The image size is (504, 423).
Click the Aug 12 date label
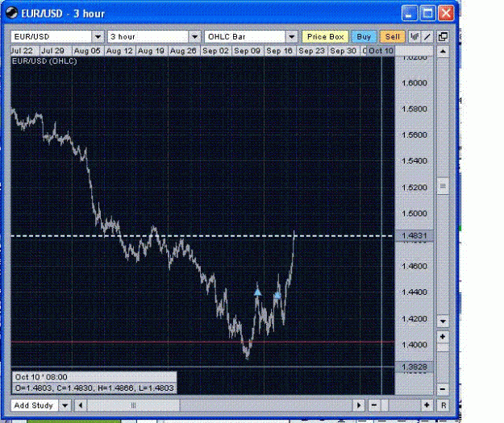point(119,51)
